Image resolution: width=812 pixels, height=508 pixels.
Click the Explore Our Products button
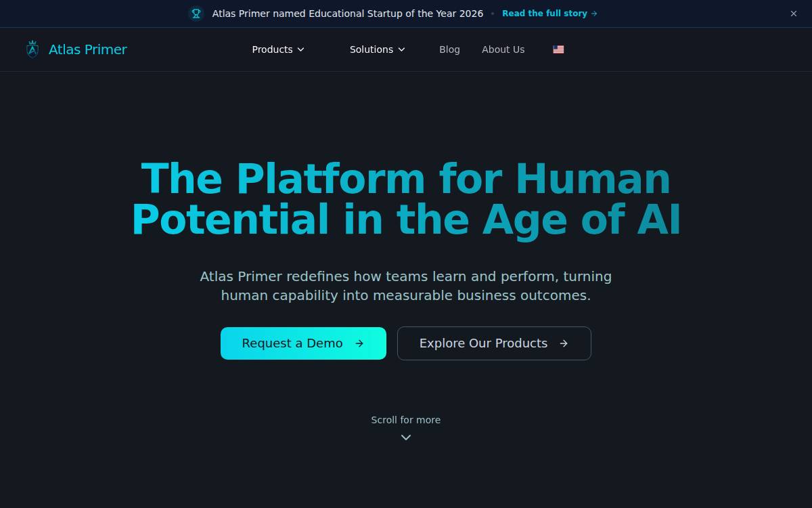[x=494, y=343]
